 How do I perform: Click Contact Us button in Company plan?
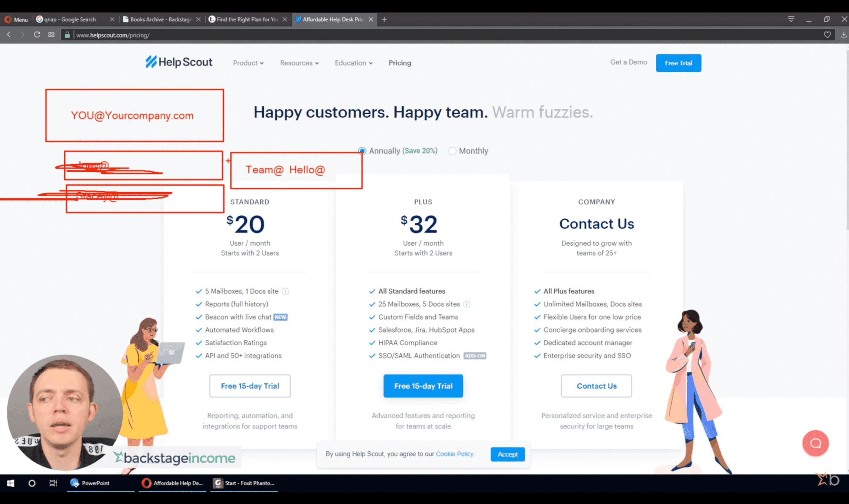coord(596,386)
